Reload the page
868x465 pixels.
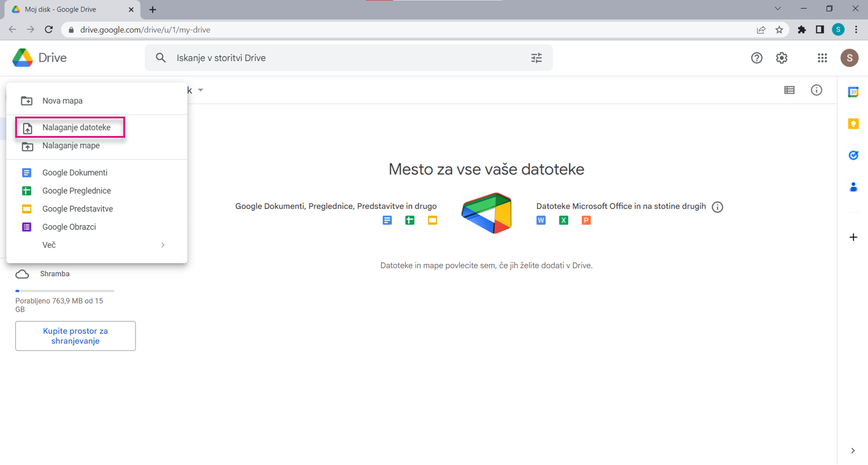(x=49, y=30)
